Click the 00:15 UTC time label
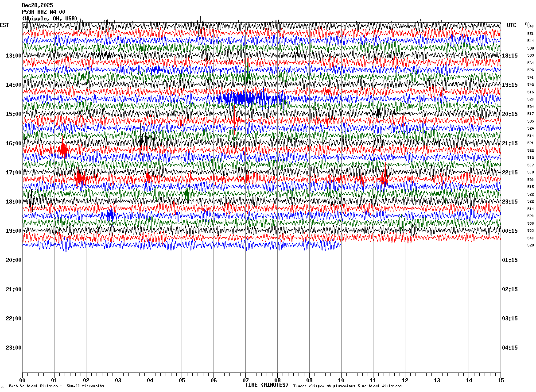 pyautogui.click(x=510, y=231)
